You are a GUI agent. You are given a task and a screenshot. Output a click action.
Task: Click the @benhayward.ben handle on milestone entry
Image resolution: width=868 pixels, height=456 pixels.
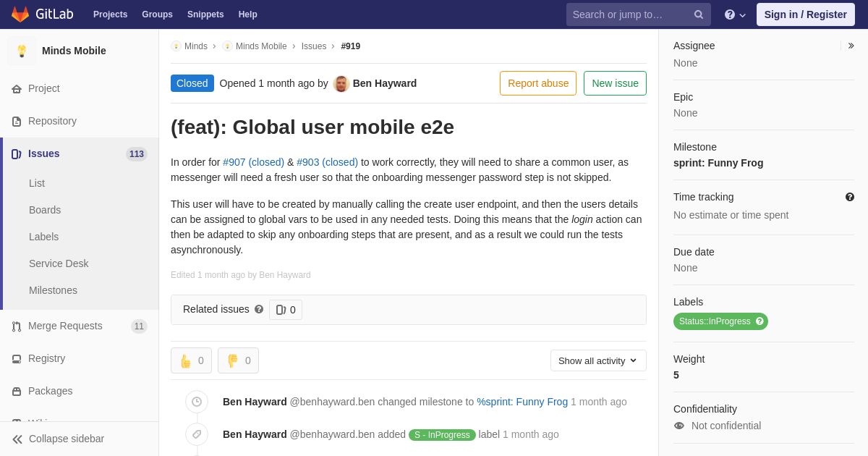click(x=332, y=402)
